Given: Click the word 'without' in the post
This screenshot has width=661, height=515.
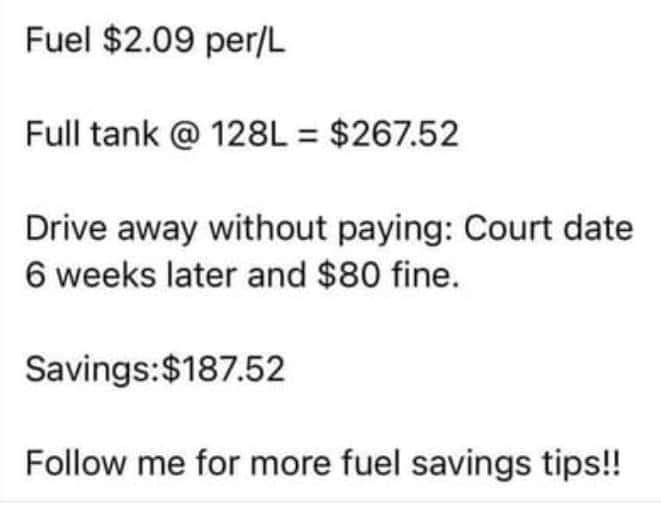Looking at the screenshot, I should pyautogui.click(x=268, y=228).
